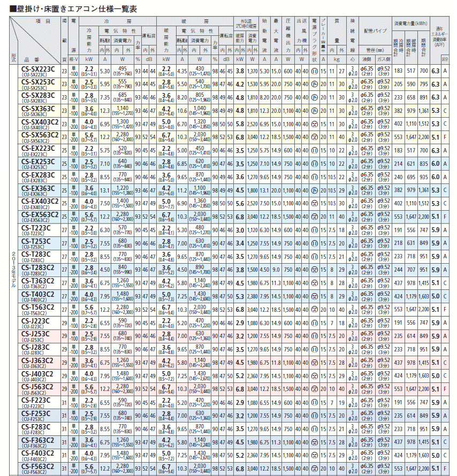Viewport: 457px width, 476px height.
Task: Click the plug shape icon in CS-SX223C row
Action: [315, 71]
